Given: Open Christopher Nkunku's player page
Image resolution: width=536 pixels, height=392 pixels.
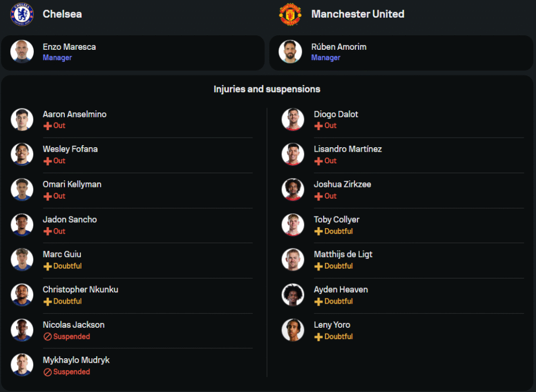Looking at the screenshot, I should (80, 290).
